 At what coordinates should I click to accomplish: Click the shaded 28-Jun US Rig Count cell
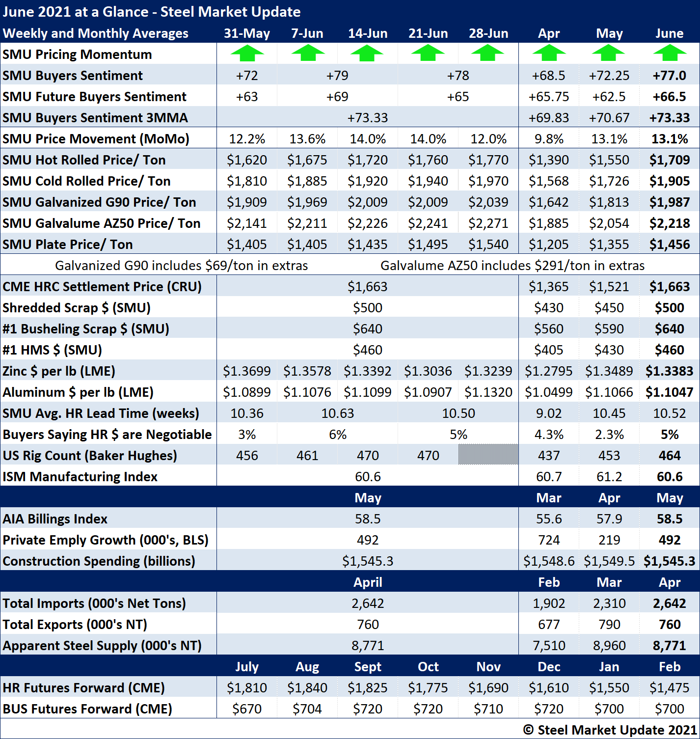click(488, 455)
